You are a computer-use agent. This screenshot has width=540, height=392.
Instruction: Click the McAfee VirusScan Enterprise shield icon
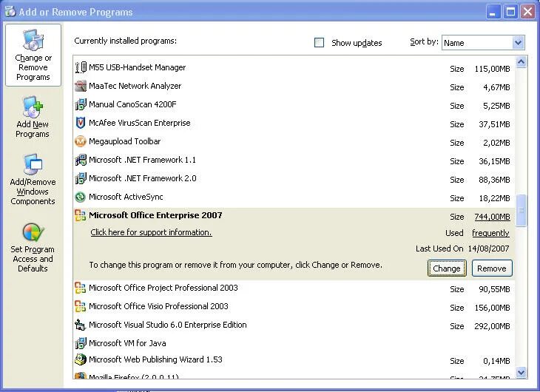(x=81, y=123)
